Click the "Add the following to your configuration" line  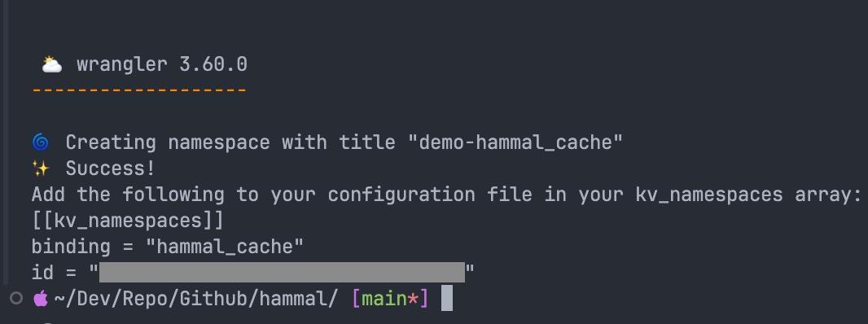click(x=446, y=195)
